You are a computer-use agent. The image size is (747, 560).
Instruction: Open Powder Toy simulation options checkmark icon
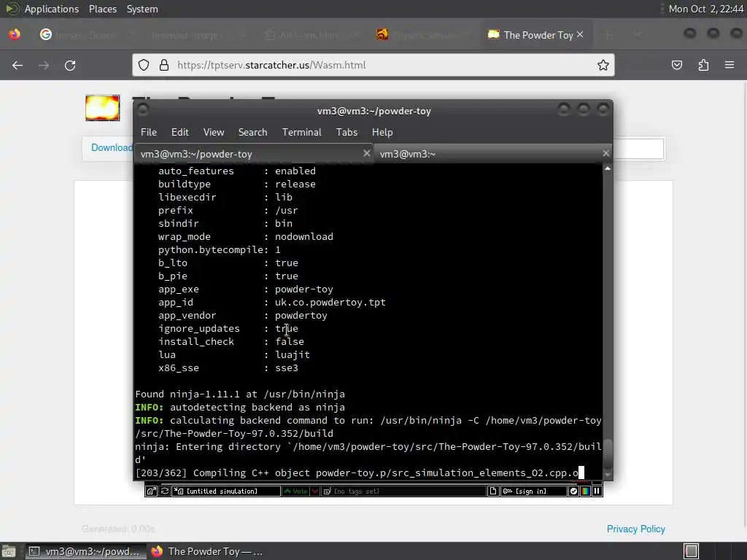[573, 491]
